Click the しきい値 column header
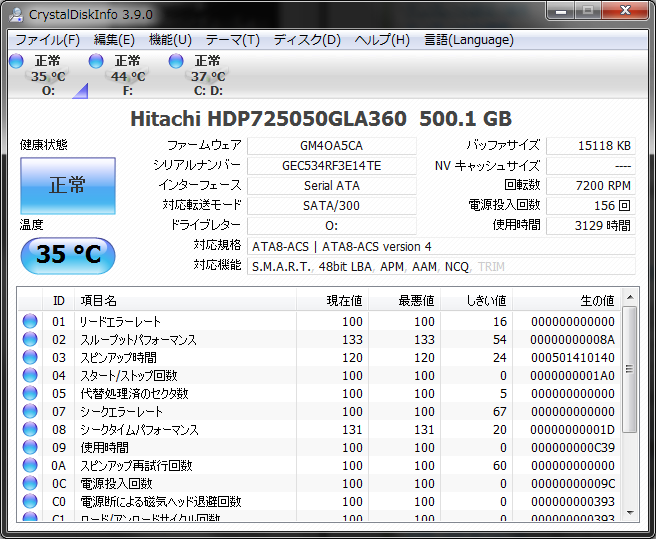This screenshot has height=539, width=656. pyautogui.click(x=477, y=300)
